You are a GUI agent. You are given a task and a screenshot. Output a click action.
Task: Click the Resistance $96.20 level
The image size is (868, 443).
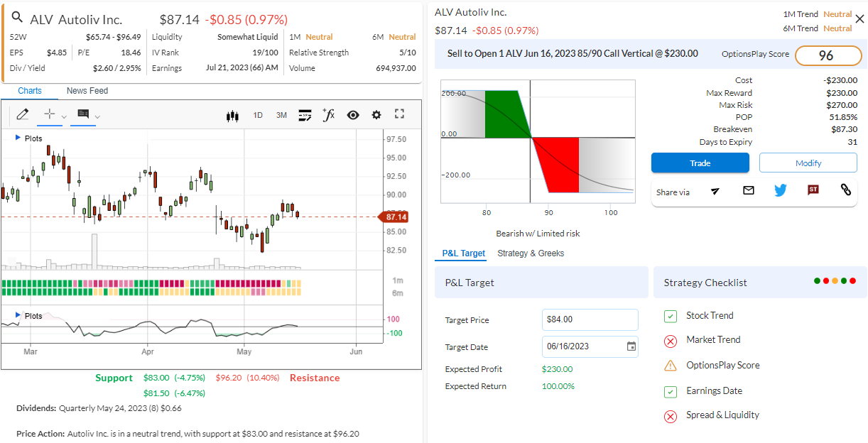pyautogui.click(x=228, y=378)
